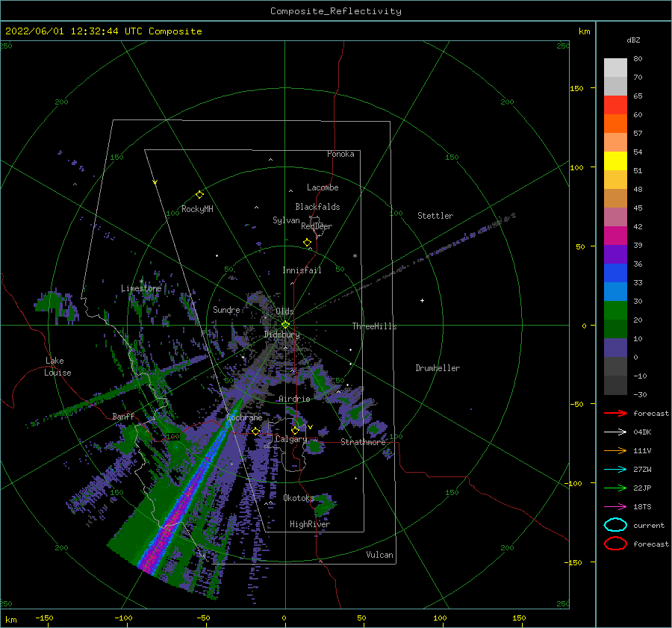Click the magenta 39 dBZ color swatch
This screenshot has width=672, height=628.
coord(615,235)
